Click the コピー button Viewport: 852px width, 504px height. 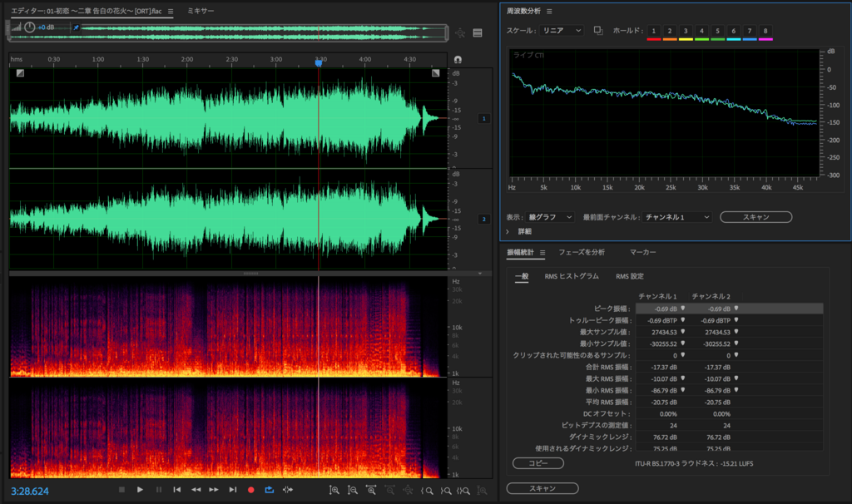tap(538, 463)
